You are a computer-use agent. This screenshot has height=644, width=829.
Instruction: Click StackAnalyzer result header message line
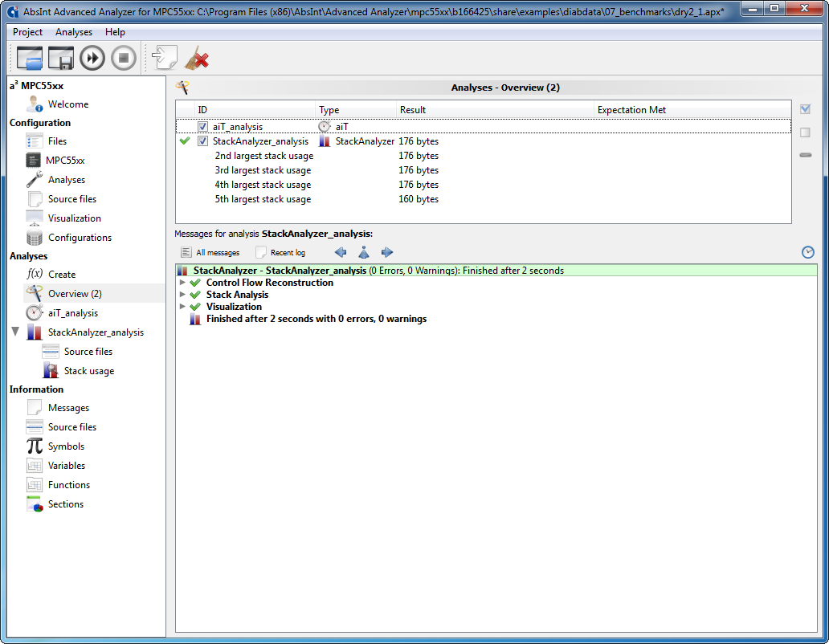point(496,271)
